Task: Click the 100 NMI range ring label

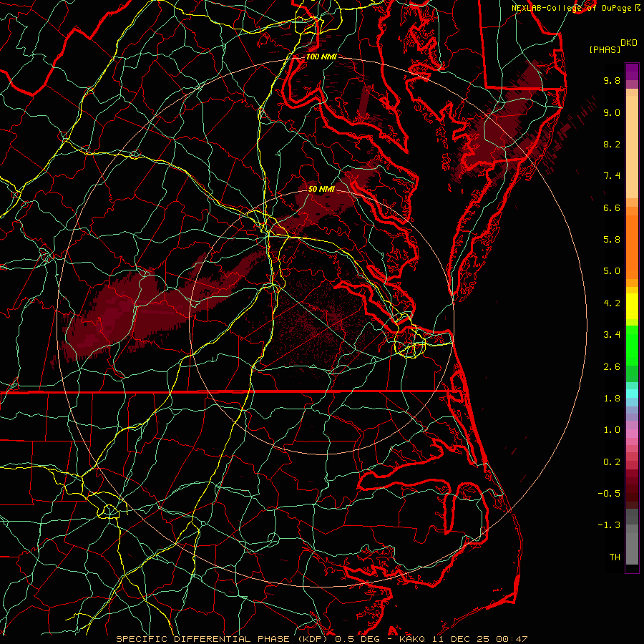Action: (x=321, y=57)
